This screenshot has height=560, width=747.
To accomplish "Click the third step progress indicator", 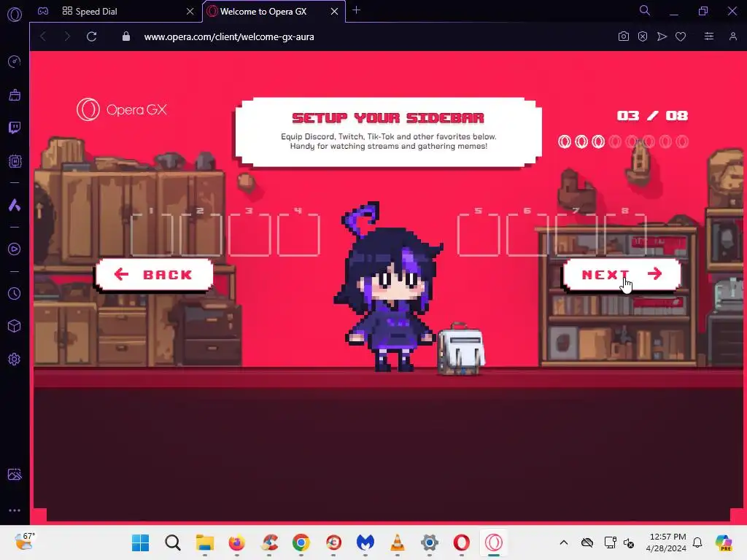I will (598, 142).
